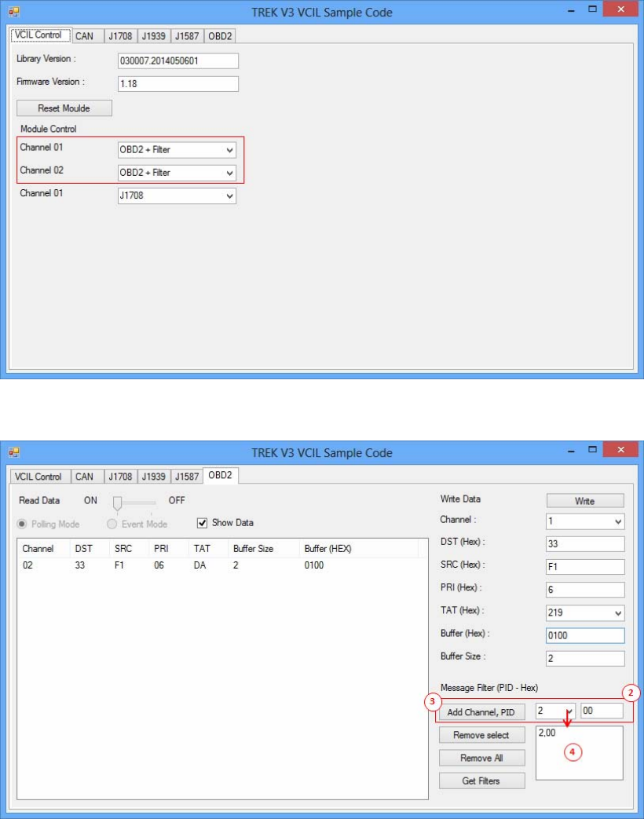
Task: Open the J1708 tab in the lower window
Action: [120, 477]
